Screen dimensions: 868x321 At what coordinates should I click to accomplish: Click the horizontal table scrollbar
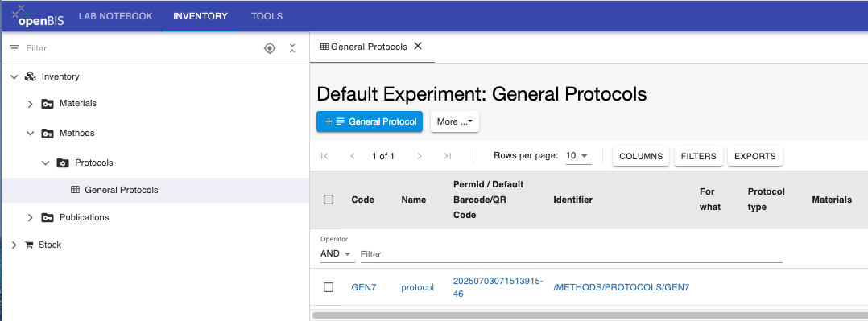click(x=589, y=315)
